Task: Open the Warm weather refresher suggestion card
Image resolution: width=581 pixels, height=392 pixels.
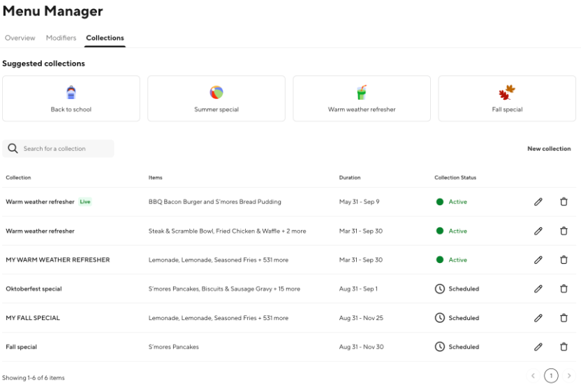Action: click(x=362, y=98)
